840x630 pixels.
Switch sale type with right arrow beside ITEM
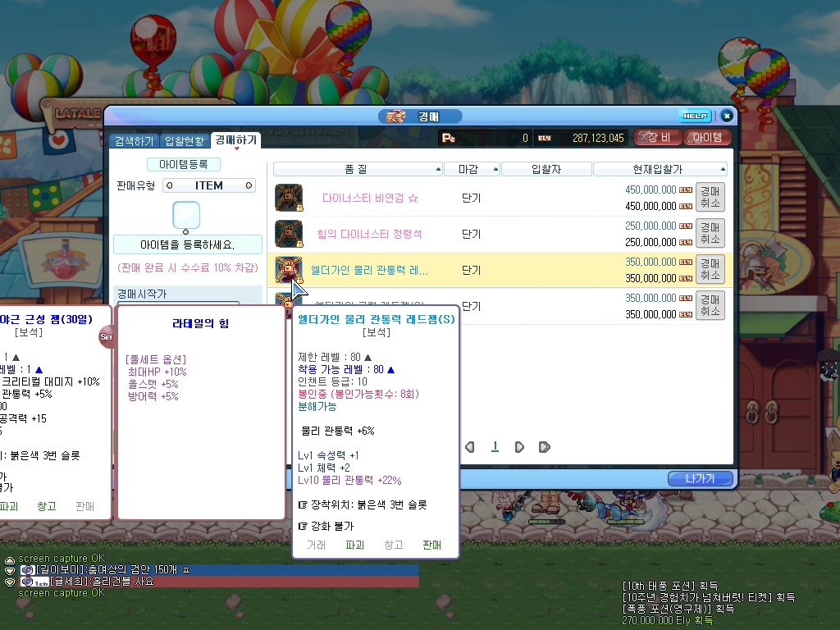coord(249,186)
